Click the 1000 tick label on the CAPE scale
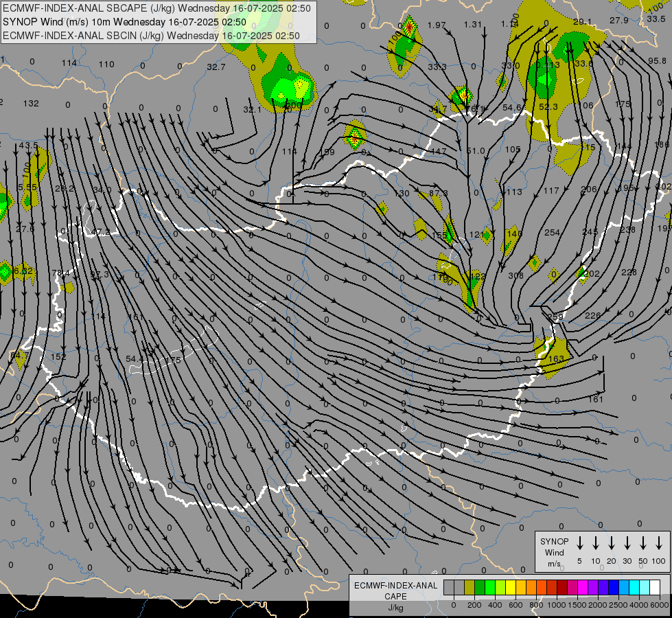 [x=556, y=605]
